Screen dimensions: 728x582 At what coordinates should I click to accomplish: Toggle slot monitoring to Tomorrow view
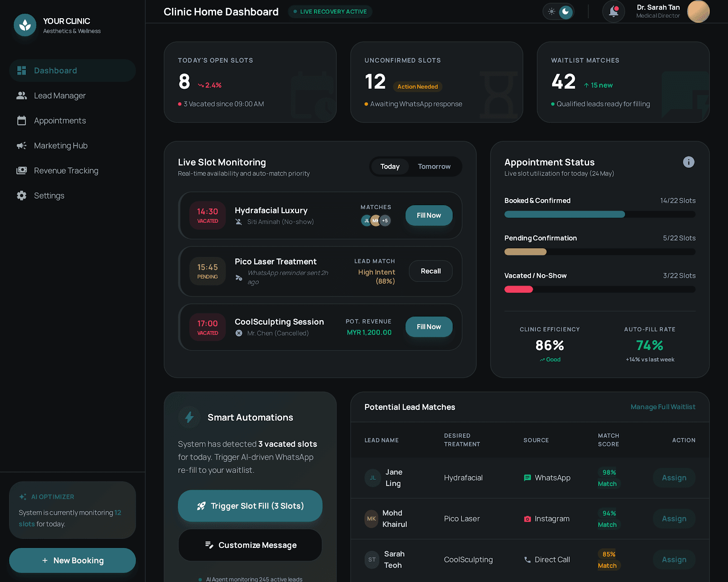[x=434, y=166]
